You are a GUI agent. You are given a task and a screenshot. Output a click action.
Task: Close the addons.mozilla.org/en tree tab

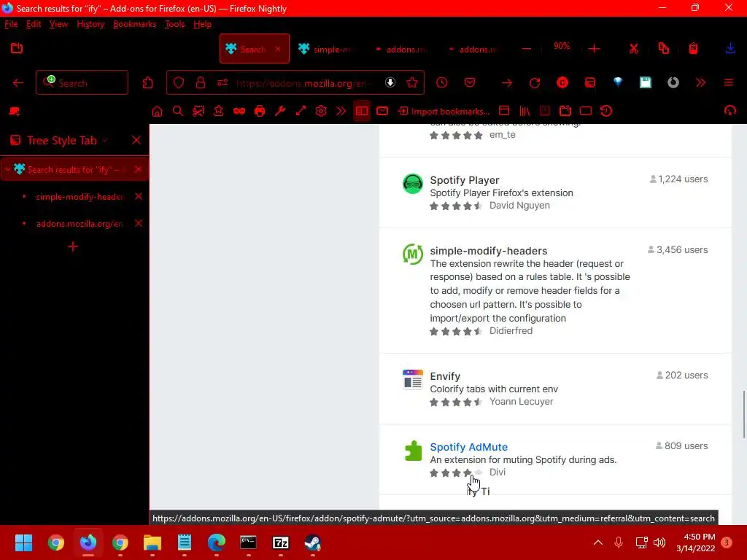pos(139,223)
